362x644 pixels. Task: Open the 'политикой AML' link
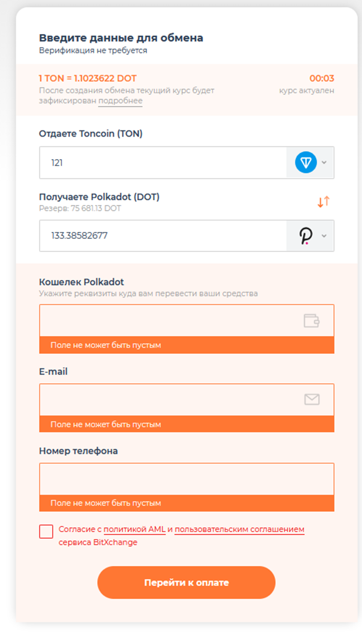click(134, 529)
